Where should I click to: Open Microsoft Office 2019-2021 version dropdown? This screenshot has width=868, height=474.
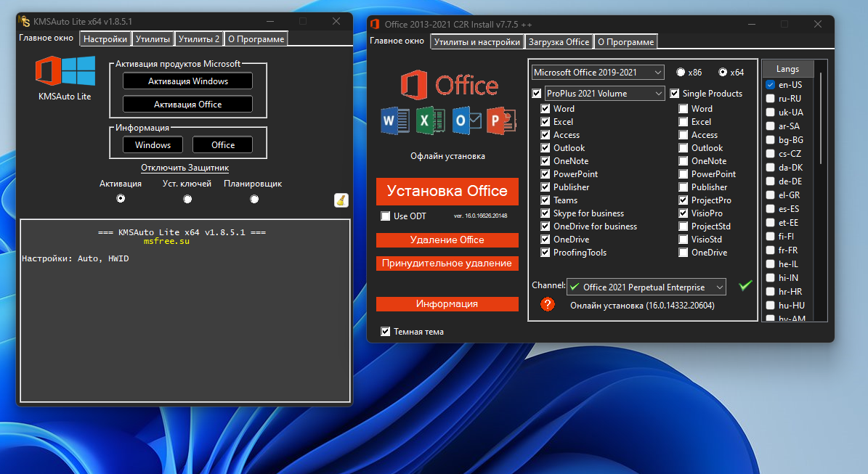pyautogui.click(x=598, y=73)
